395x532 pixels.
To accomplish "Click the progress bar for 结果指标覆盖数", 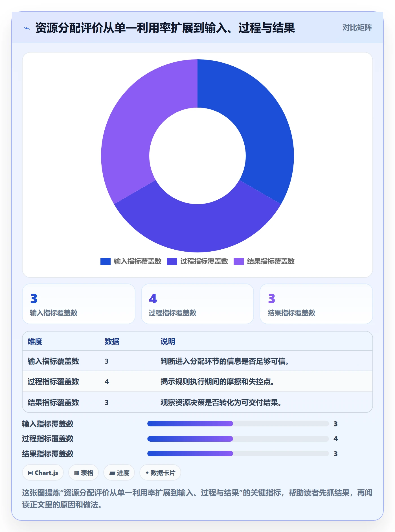I will point(238,453).
